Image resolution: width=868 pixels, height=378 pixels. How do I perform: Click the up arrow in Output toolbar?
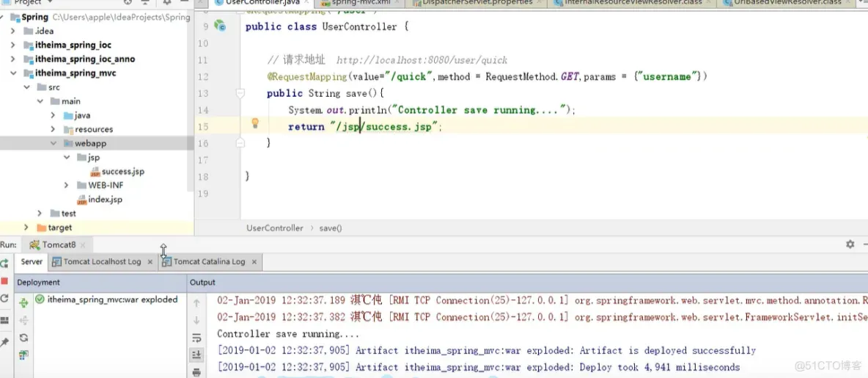click(x=196, y=303)
